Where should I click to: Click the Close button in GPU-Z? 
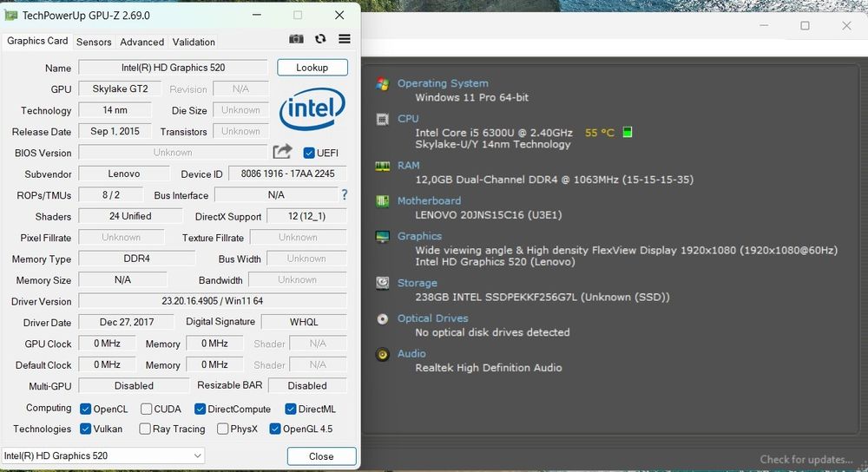(x=321, y=456)
